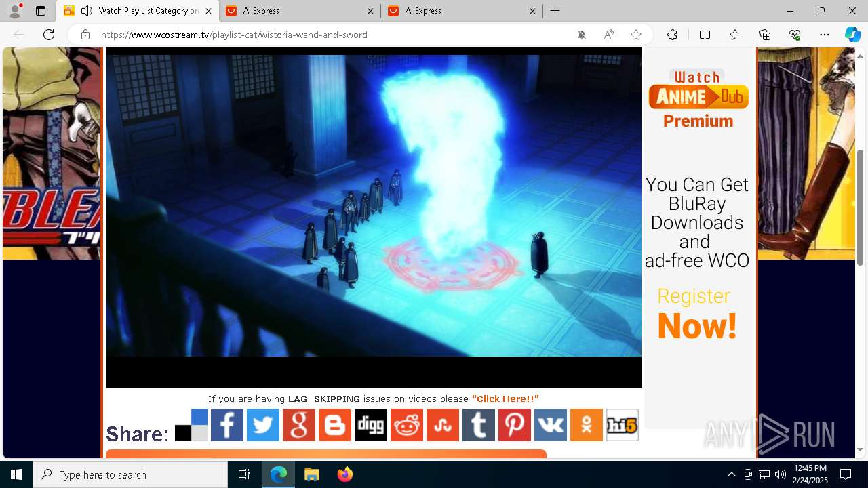The image size is (868, 488).
Task: Click the page vertical scrollbar
Action: (861, 207)
